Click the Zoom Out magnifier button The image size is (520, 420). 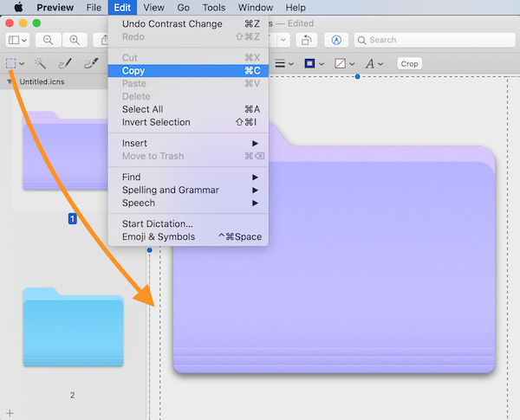(48, 40)
